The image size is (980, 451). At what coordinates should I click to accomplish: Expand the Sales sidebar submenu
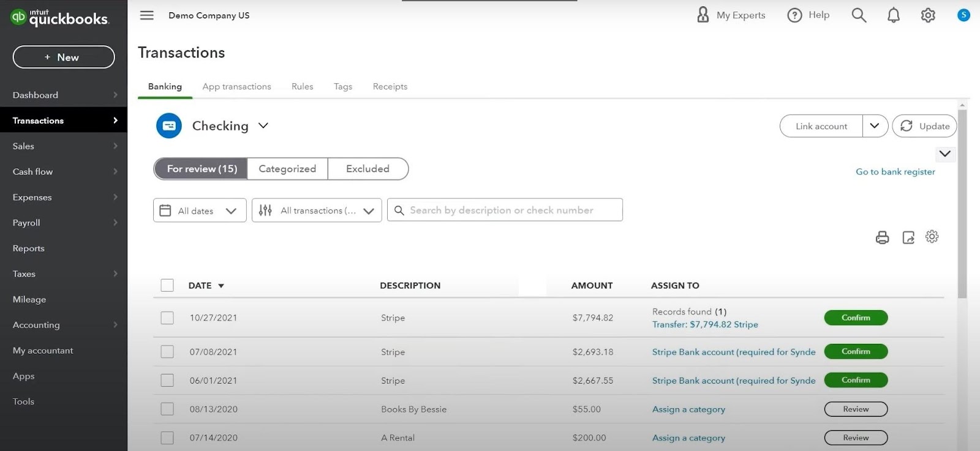(x=115, y=146)
